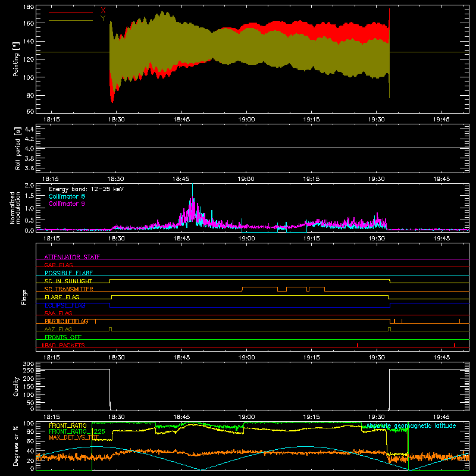Click the 'Absolute geomagnetic latitude' label
This screenshot has width=476, height=476.
(x=411, y=425)
